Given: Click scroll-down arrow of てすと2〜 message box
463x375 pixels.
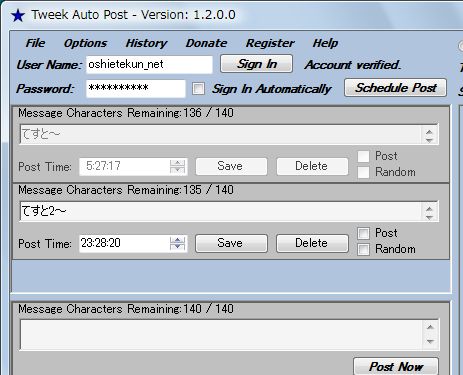Looking at the screenshot, I should pyautogui.click(x=429, y=217).
